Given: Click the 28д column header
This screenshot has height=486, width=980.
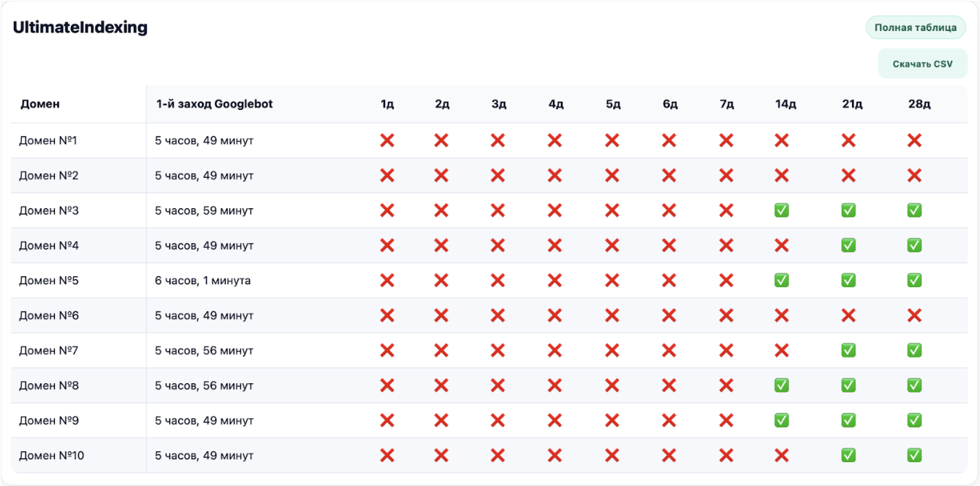Looking at the screenshot, I should point(919,104).
